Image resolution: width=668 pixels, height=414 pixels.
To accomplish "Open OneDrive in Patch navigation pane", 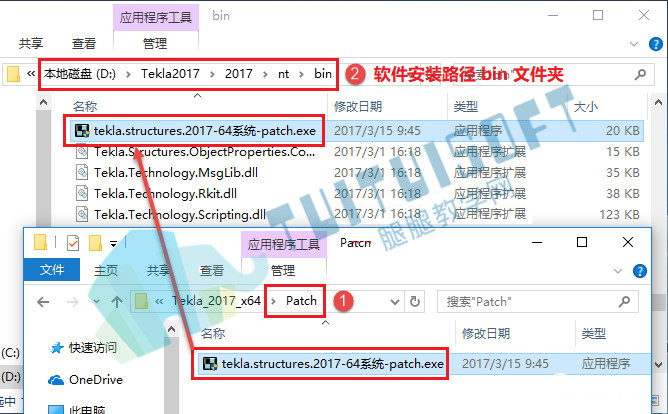I will pyautogui.click(x=86, y=380).
